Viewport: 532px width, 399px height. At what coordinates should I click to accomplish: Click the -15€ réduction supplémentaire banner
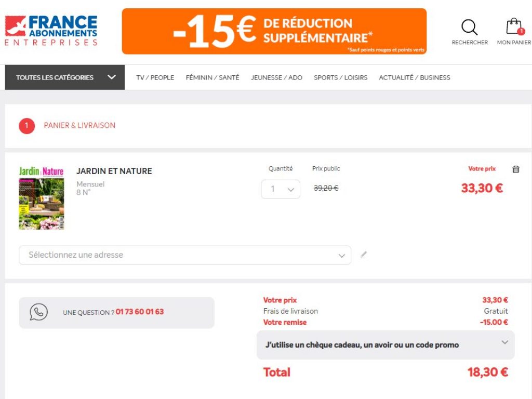tap(274, 31)
